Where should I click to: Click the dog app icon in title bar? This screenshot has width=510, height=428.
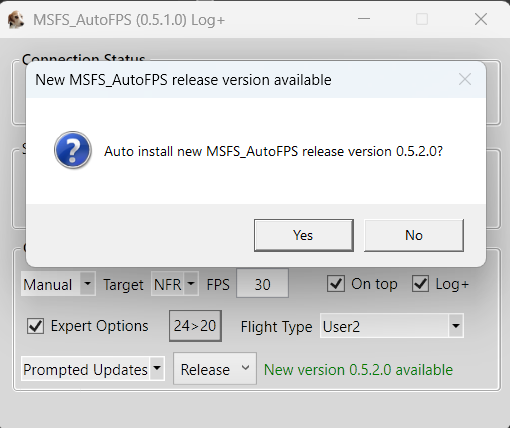point(16,20)
